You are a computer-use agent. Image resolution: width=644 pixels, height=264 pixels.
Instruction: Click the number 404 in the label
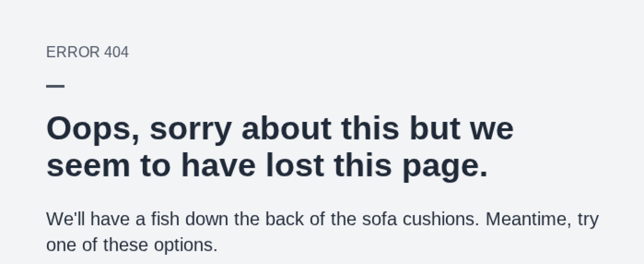point(116,52)
